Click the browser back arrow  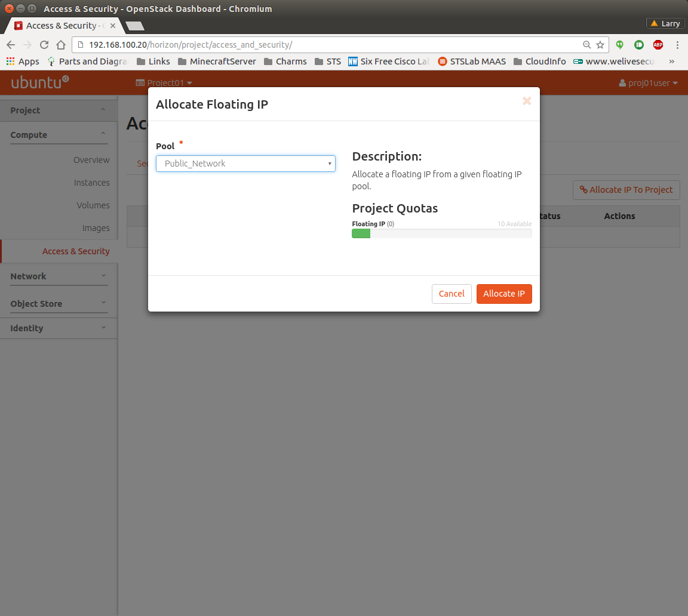[11, 45]
